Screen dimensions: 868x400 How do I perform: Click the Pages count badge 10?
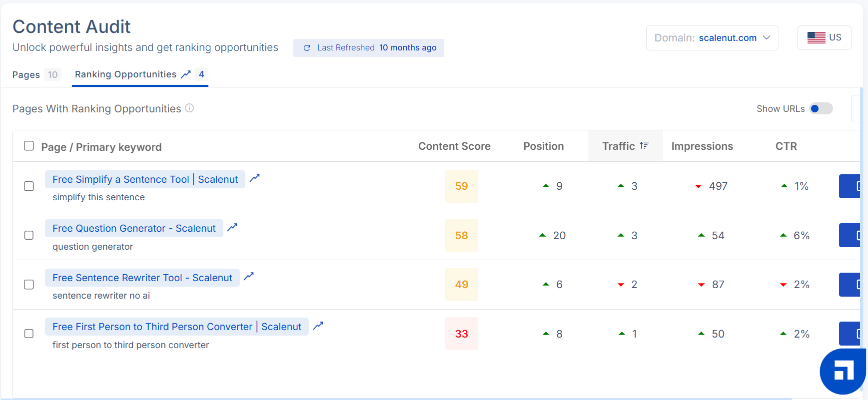(x=52, y=75)
